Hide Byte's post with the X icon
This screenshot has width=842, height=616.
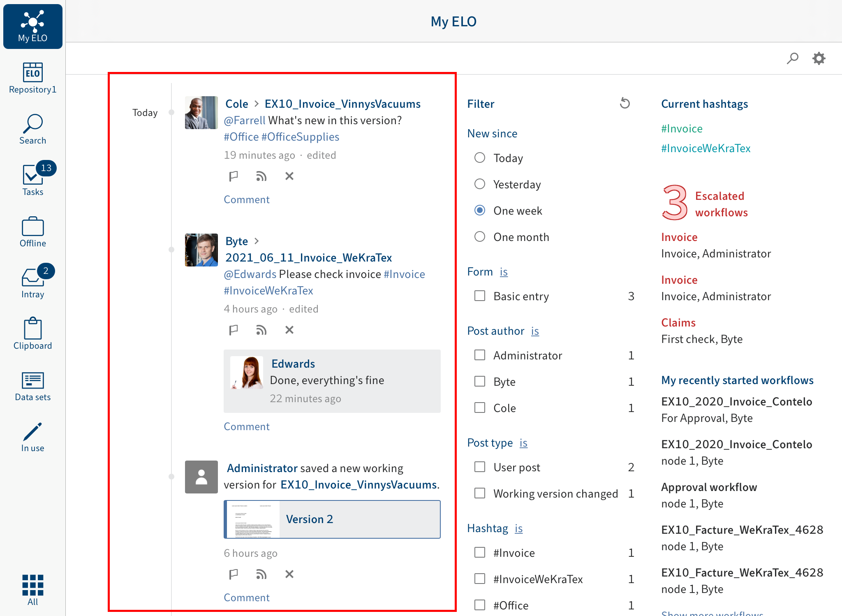coord(289,330)
